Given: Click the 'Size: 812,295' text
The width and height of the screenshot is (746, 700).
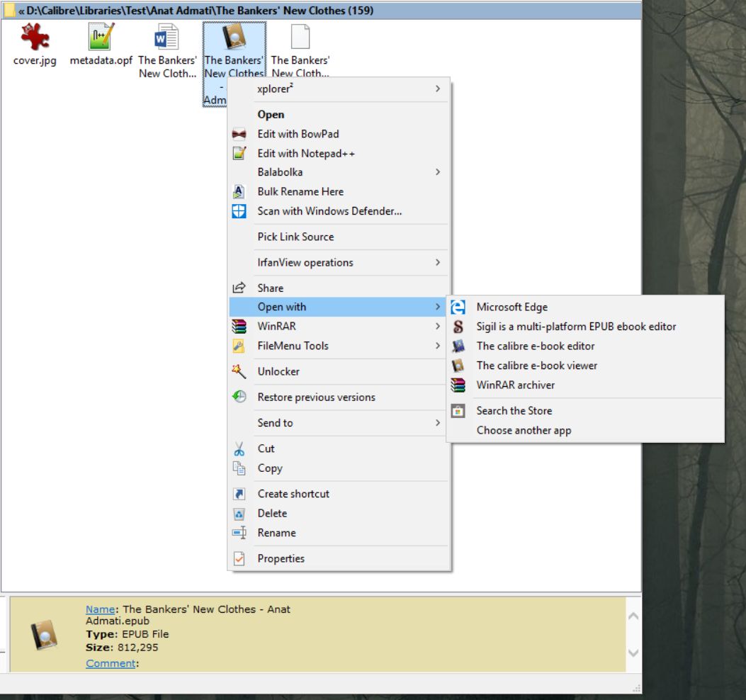Looking at the screenshot, I should tap(122, 648).
